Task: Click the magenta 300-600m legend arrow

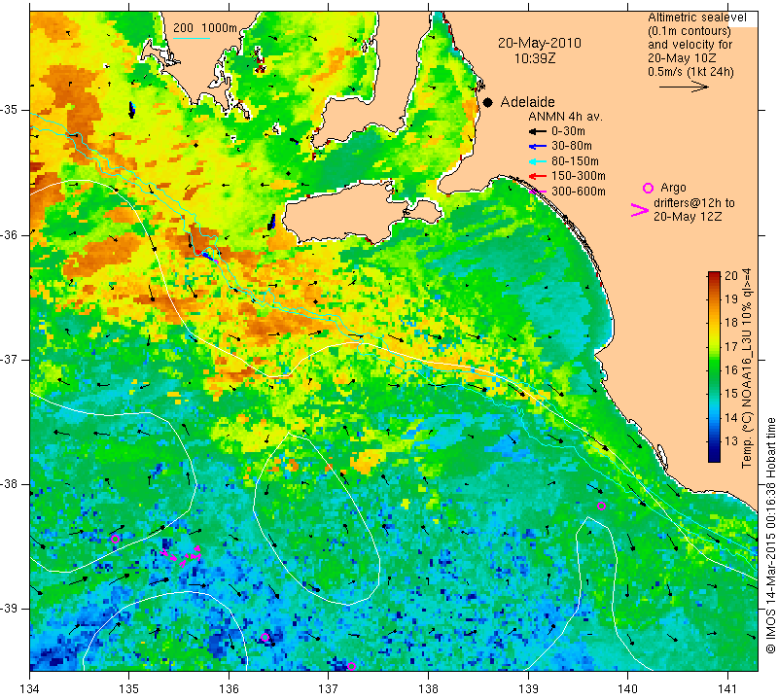Action: point(538,192)
